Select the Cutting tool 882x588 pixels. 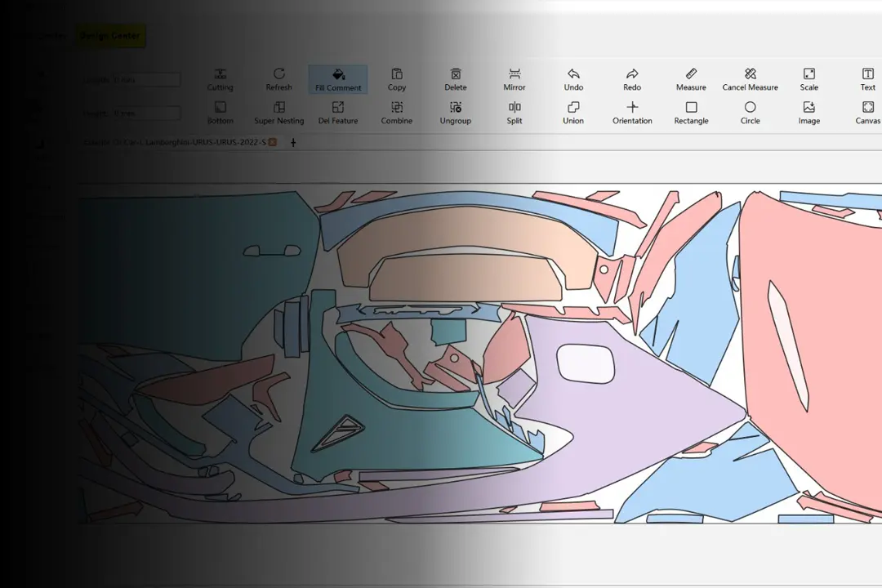point(220,79)
